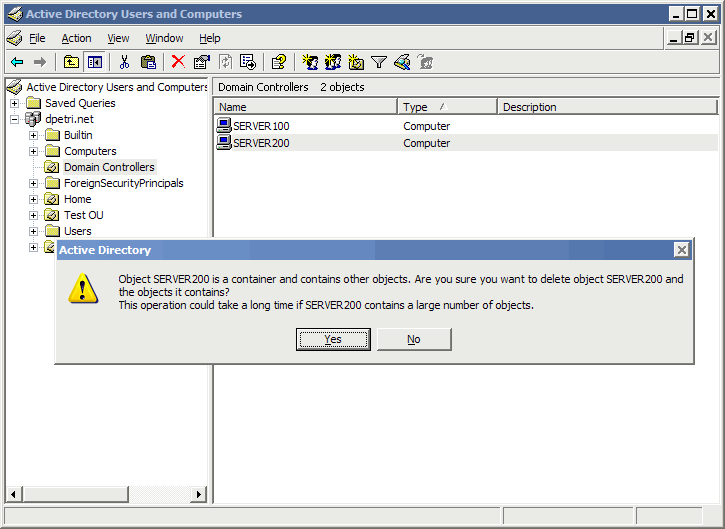
Task: Click the Saved Queries folder icon
Action: click(33, 103)
